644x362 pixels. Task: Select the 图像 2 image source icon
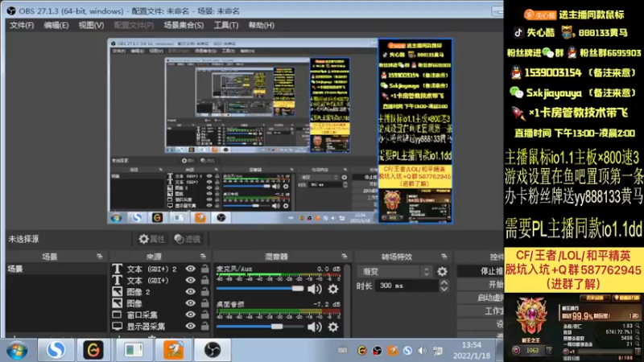pos(117,292)
